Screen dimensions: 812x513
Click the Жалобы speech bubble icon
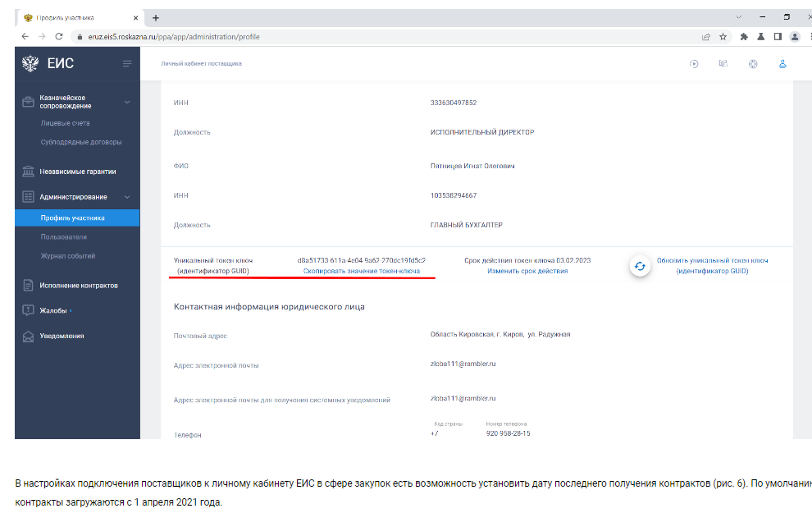click(29, 310)
